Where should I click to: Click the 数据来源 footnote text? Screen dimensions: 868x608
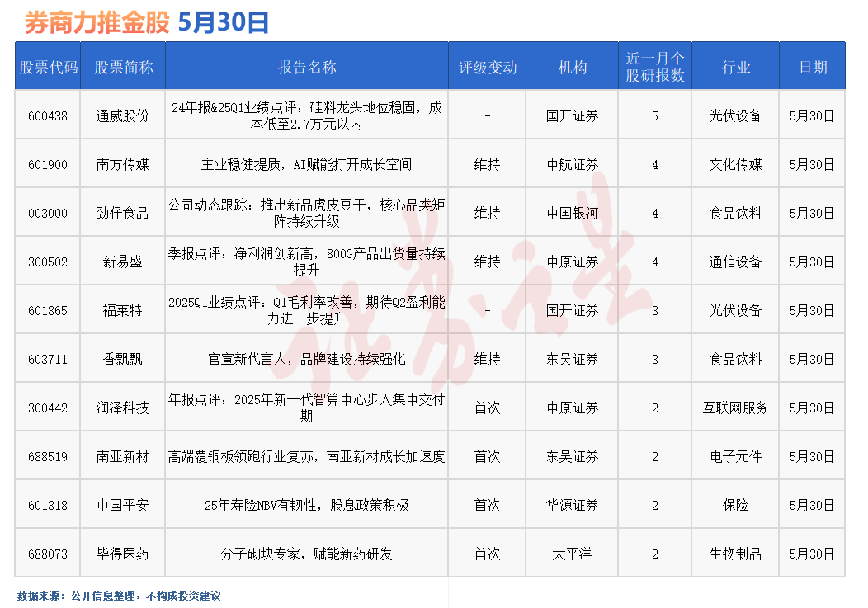[x=119, y=596]
